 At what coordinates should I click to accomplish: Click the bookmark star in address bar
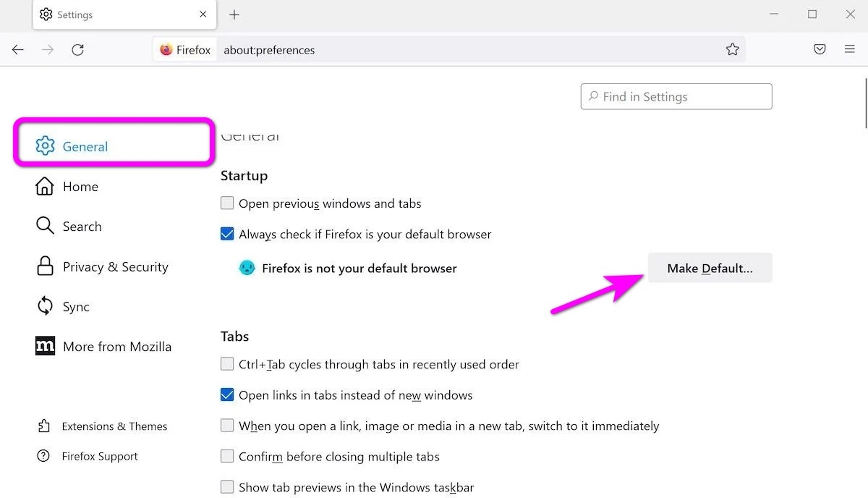pos(732,49)
